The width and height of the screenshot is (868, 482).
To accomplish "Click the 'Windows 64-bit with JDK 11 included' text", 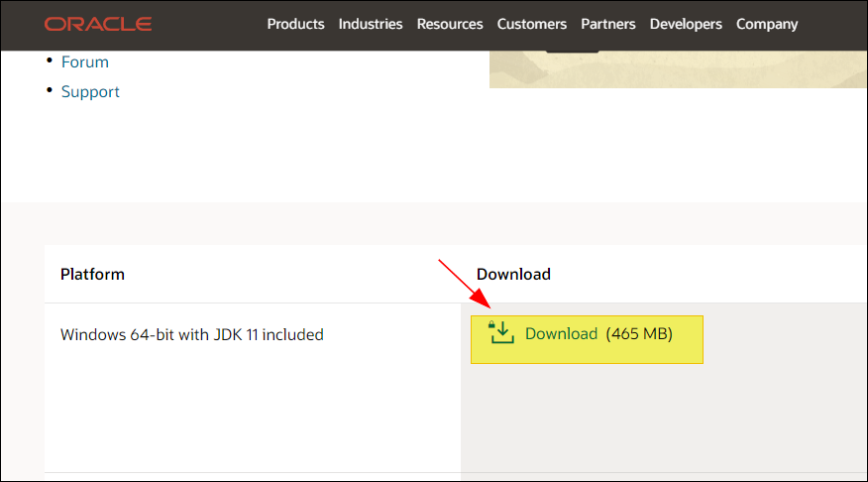I will (191, 334).
